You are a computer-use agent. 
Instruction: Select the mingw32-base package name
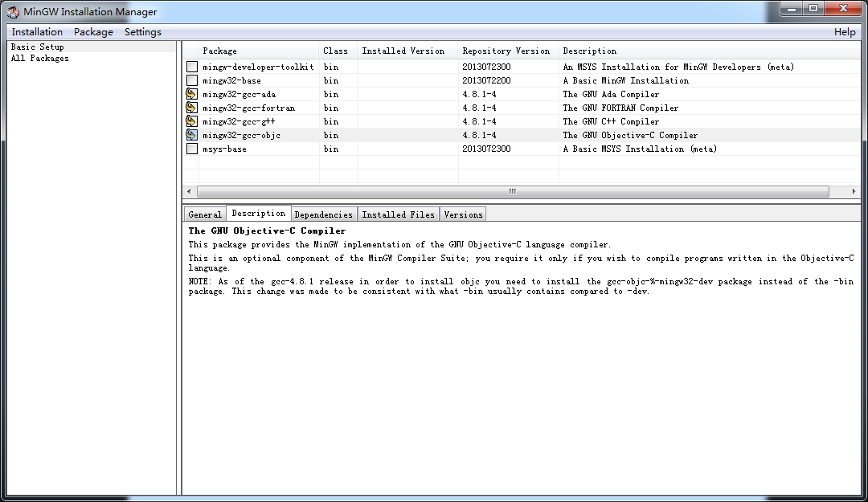click(231, 81)
